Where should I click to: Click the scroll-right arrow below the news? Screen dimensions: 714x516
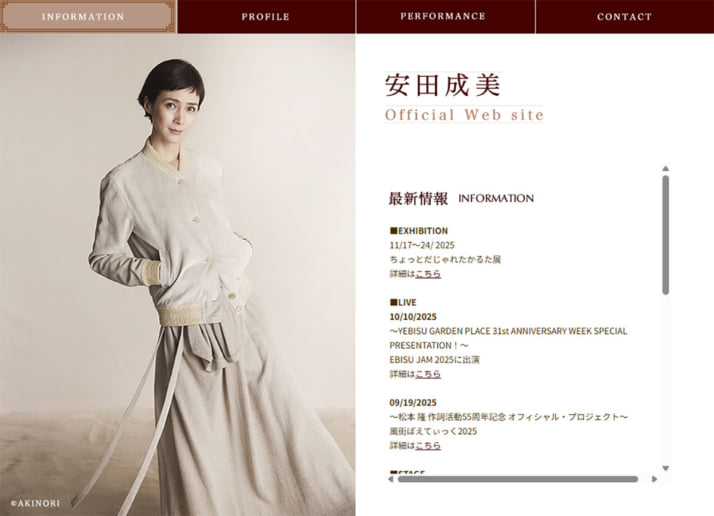[654, 479]
